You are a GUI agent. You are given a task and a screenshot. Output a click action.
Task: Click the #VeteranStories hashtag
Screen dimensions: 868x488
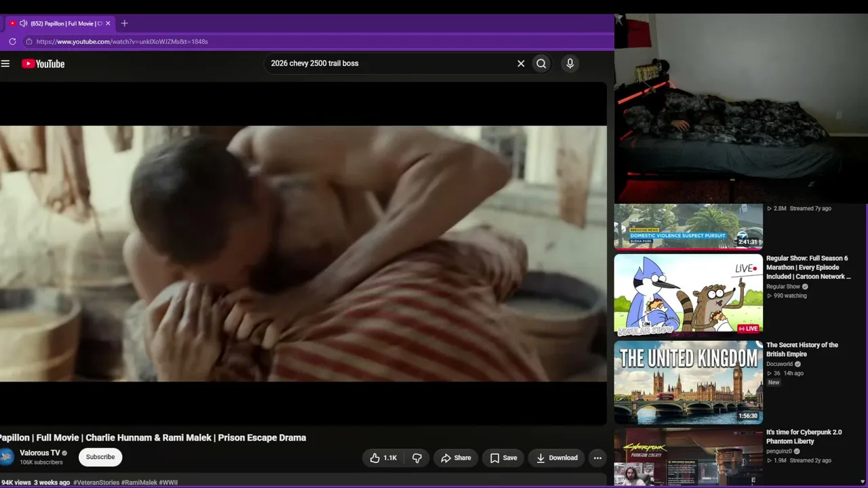[x=96, y=483]
